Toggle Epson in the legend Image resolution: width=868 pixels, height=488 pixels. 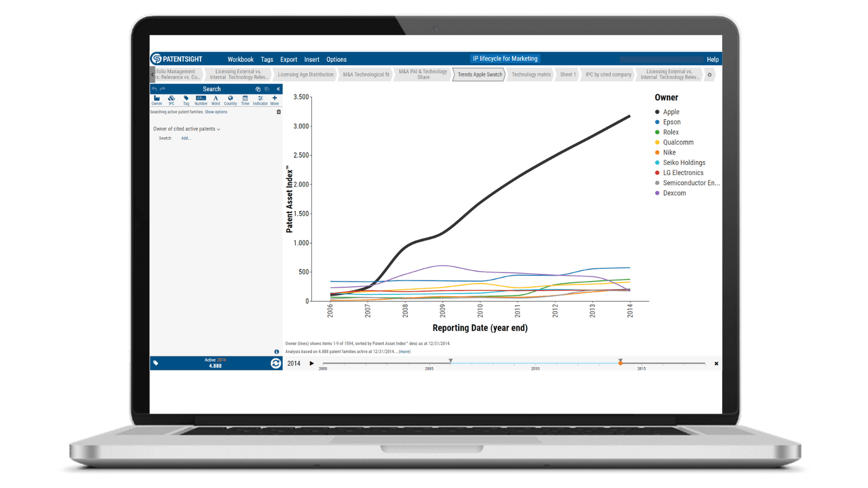point(668,122)
